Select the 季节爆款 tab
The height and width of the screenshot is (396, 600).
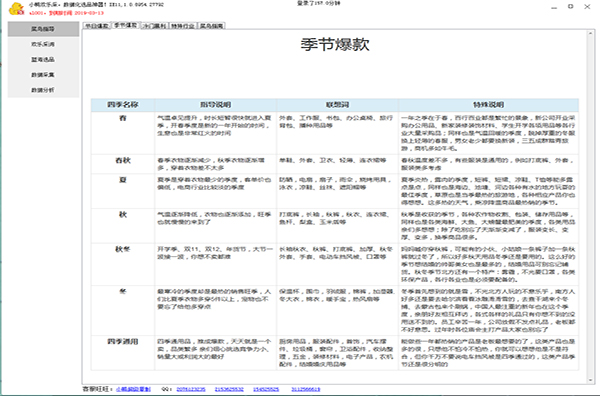(126, 25)
